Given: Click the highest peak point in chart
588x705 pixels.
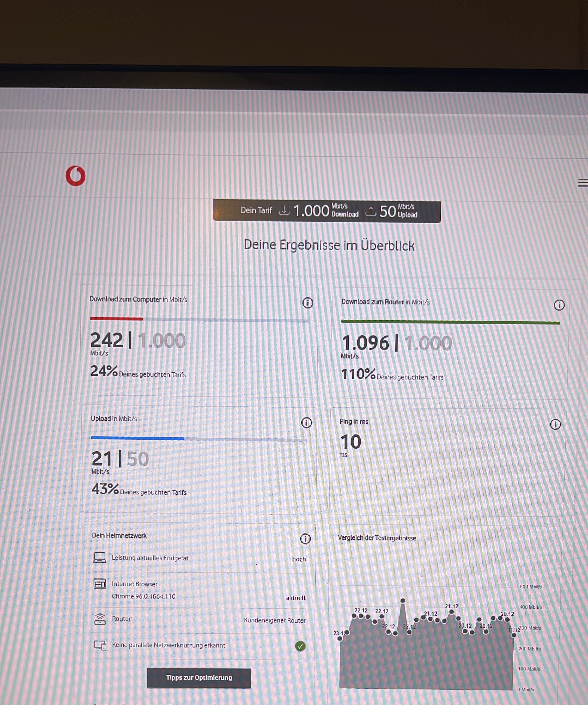Looking at the screenshot, I should tap(403, 601).
